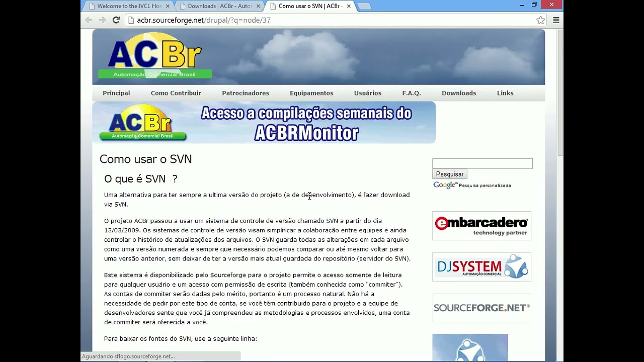Open a new browser tab
644x362 pixels.
click(364, 6)
